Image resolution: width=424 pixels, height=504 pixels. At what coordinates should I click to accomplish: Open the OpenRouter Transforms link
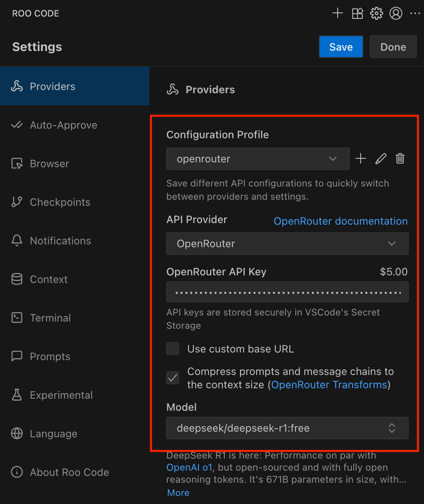click(x=329, y=385)
